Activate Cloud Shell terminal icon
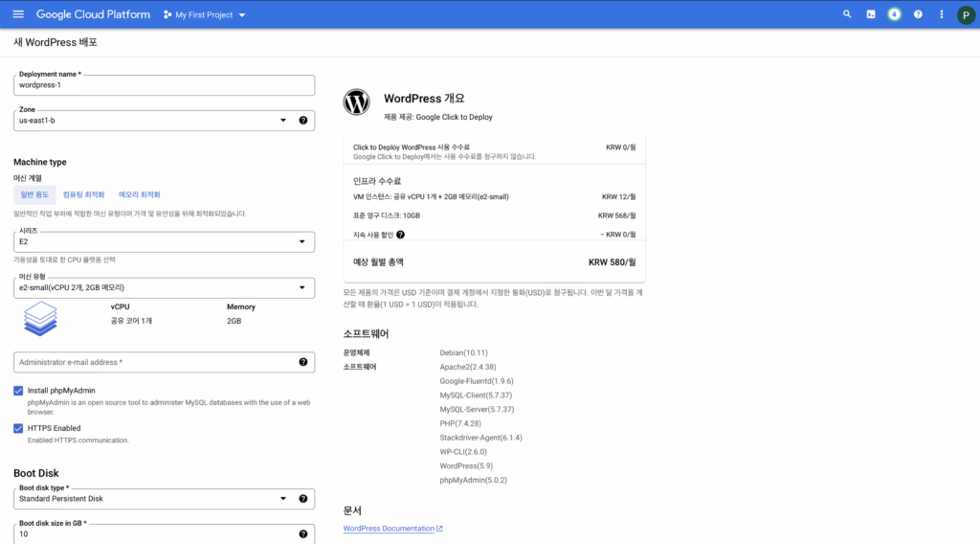Screen dimensions: 980x544 [x=871, y=14]
